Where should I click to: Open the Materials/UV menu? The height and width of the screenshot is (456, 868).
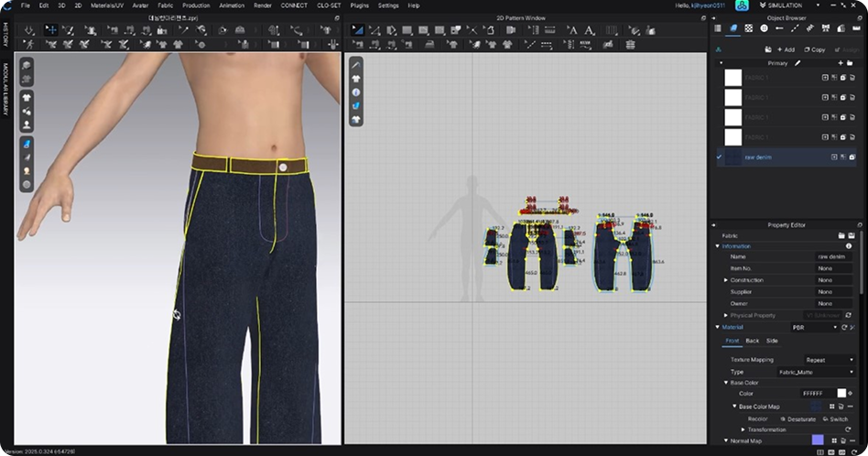coord(106,5)
